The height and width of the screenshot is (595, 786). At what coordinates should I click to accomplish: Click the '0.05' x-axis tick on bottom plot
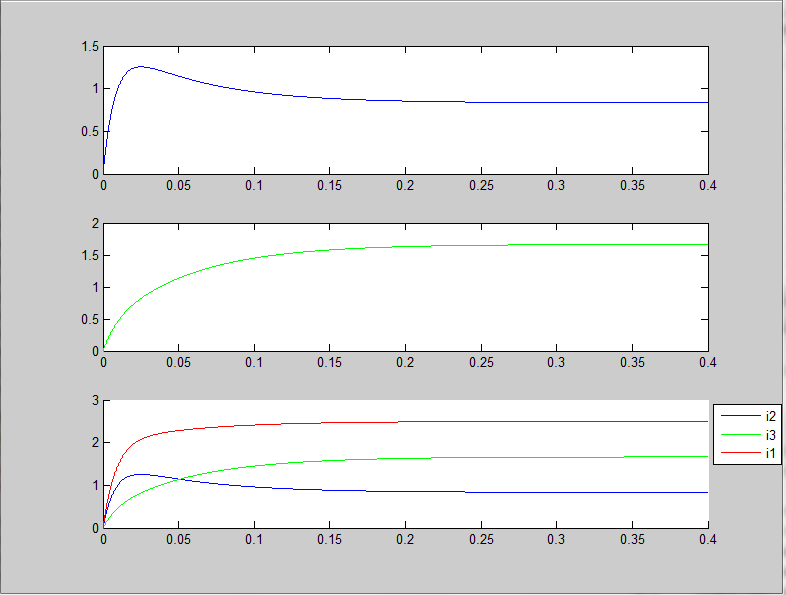click(x=179, y=538)
